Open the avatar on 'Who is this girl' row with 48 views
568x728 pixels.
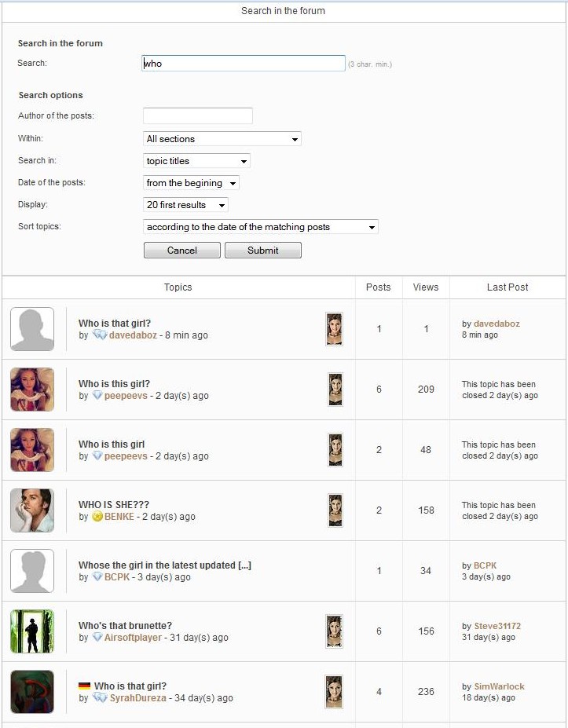pyautogui.click(x=32, y=449)
